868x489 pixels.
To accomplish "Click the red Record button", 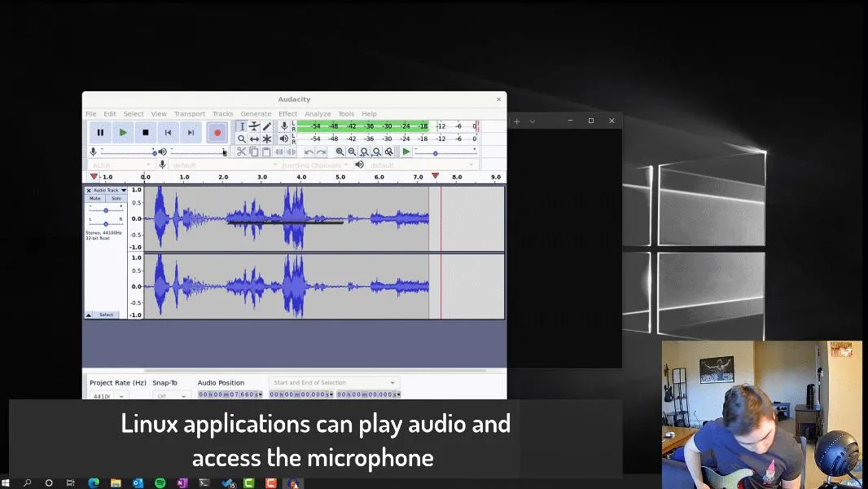I will pos(217,132).
